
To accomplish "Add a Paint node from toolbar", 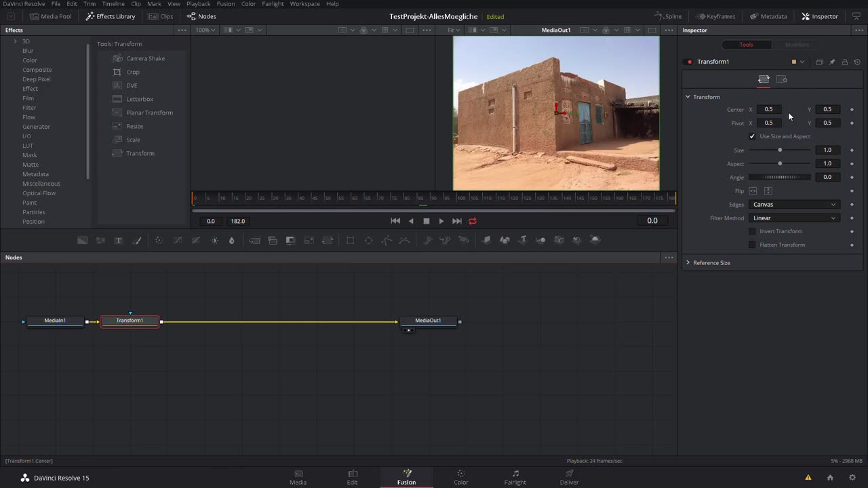I will pos(136,240).
